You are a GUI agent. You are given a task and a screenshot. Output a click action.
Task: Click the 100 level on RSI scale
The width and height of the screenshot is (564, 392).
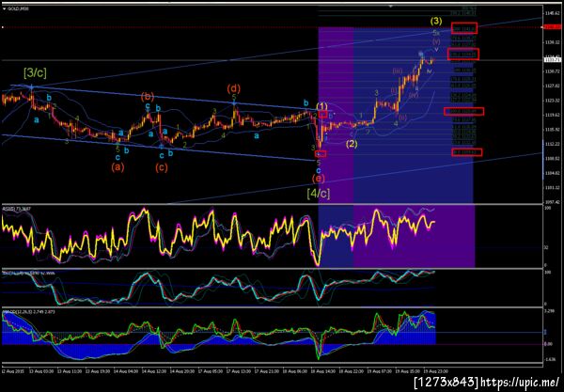pyautogui.click(x=548, y=209)
